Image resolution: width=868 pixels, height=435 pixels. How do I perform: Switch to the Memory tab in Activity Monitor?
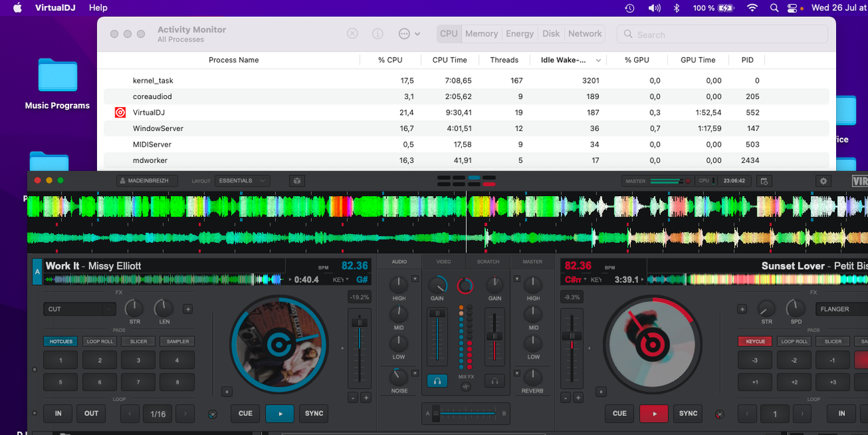pos(481,33)
